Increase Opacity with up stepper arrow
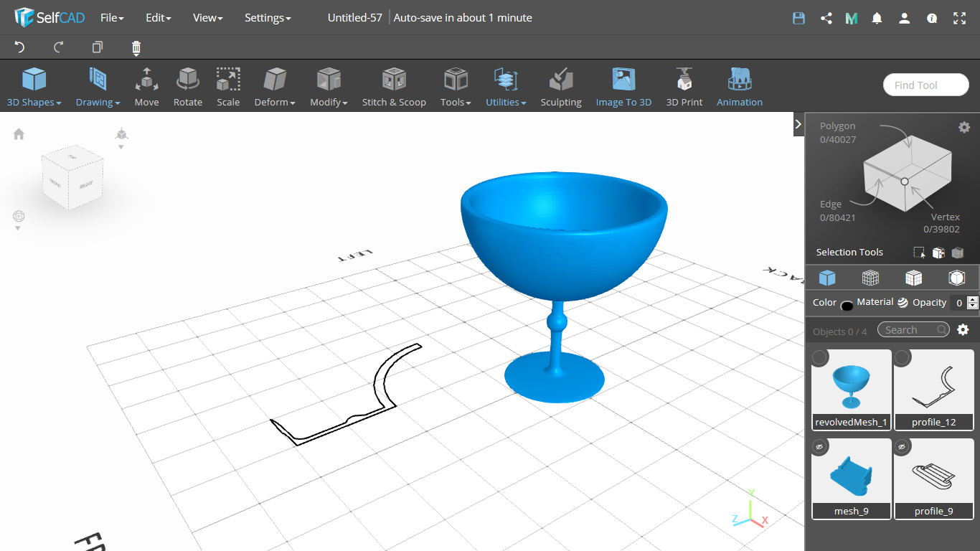The image size is (980, 551). pyautogui.click(x=973, y=299)
